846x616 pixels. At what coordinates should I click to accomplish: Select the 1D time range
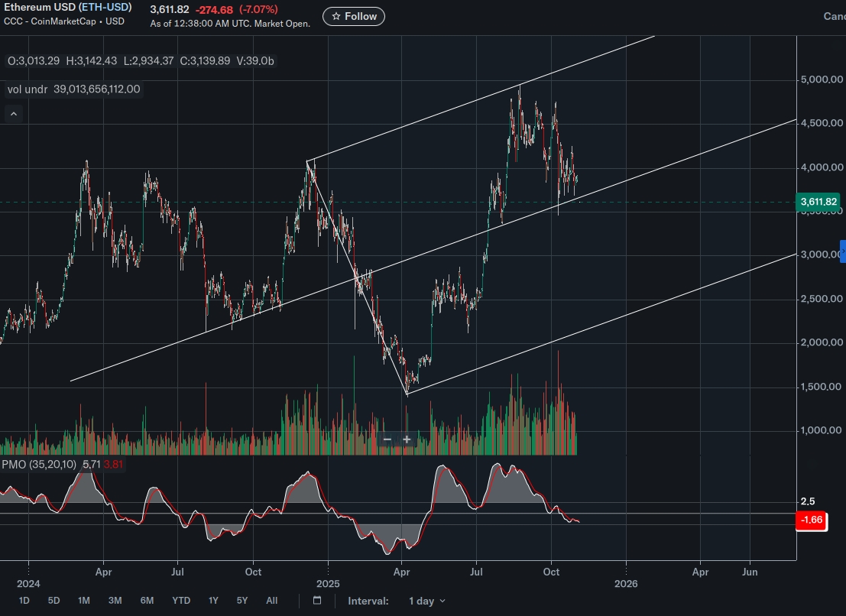[x=24, y=601]
